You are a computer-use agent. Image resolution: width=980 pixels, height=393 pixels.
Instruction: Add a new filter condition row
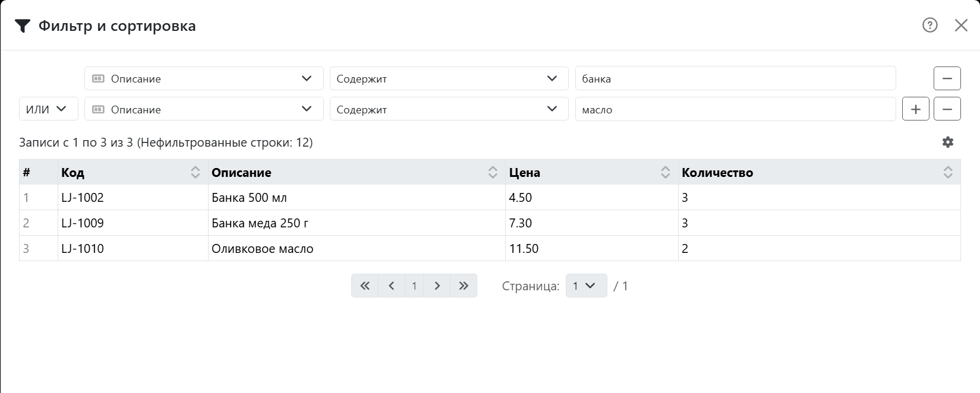916,109
